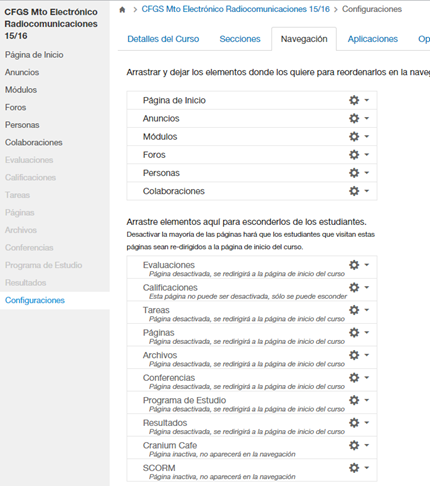Image resolution: width=430 pixels, height=486 pixels.
Task: Expand dropdown arrow next to Cranium Cafe gear
Action: 367,445
